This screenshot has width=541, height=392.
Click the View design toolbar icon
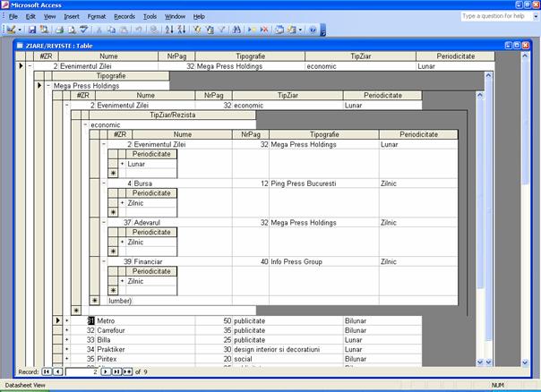coord(11,30)
